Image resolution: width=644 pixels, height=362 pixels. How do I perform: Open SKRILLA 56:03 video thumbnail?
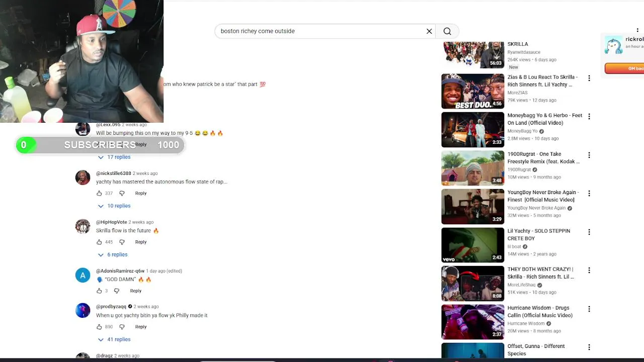coord(473,55)
